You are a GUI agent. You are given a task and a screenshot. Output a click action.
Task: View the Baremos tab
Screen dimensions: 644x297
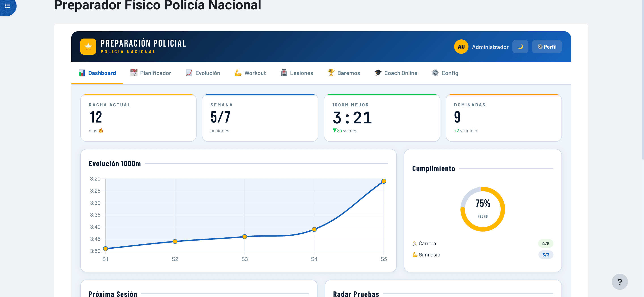[344, 73]
